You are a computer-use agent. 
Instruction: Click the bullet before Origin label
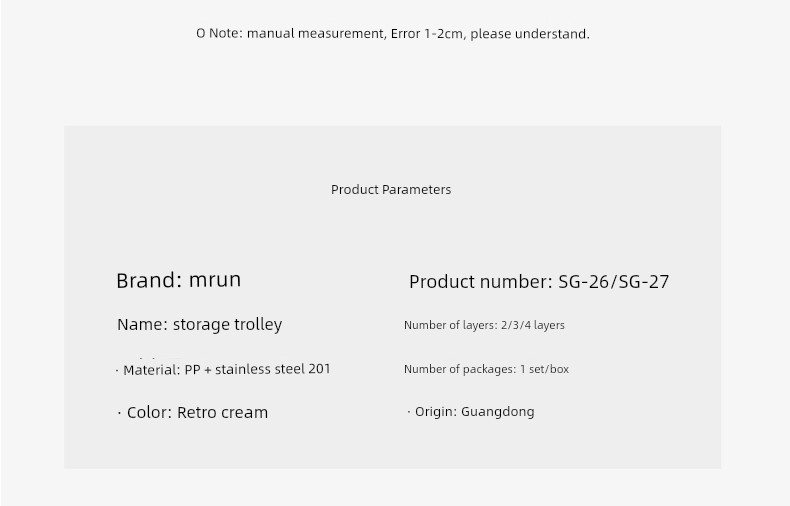[x=409, y=412]
